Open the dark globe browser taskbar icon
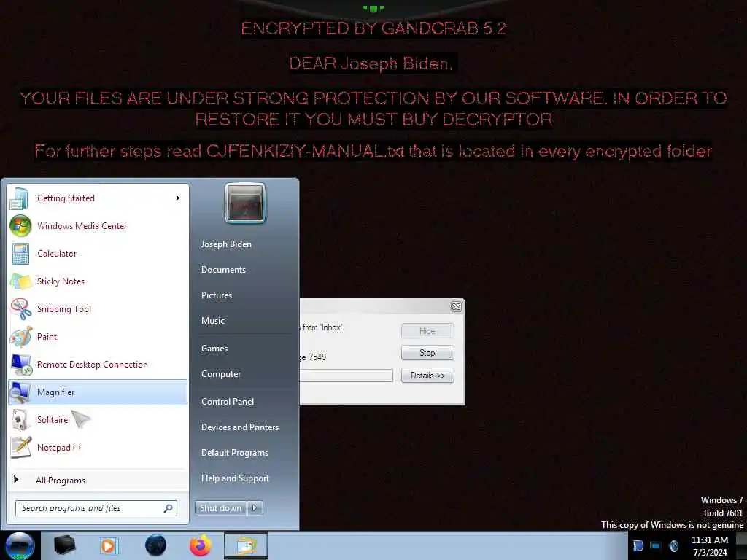The width and height of the screenshot is (747, 560). pyautogui.click(x=155, y=545)
